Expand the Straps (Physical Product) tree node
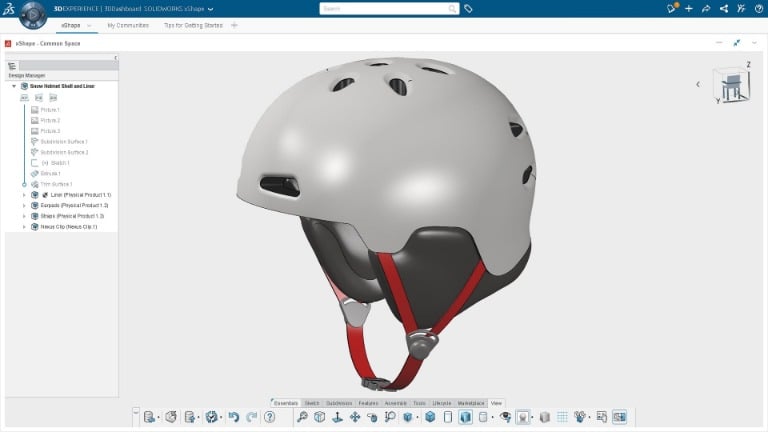 coord(24,216)
